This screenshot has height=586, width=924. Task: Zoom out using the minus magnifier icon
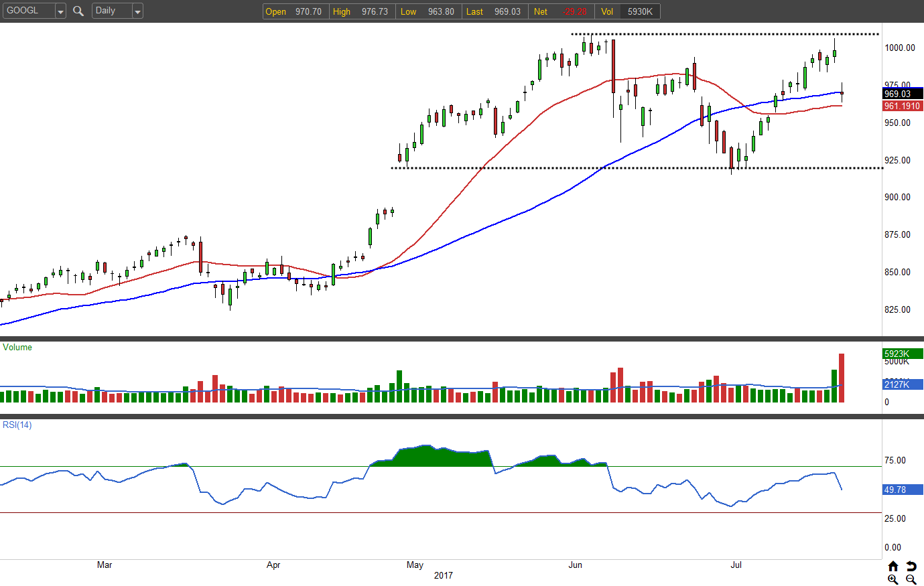pos(911,579)
